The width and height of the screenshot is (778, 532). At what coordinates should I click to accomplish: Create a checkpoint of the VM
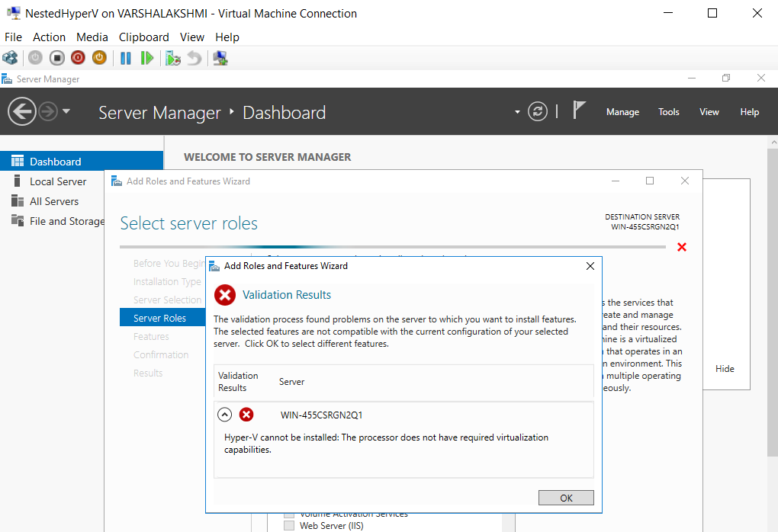click(171, 57)
